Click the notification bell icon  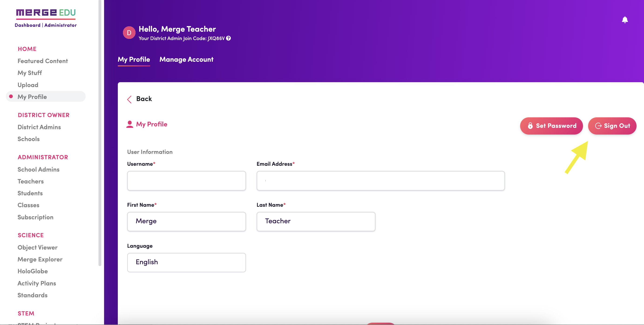[x=625, y=20]
